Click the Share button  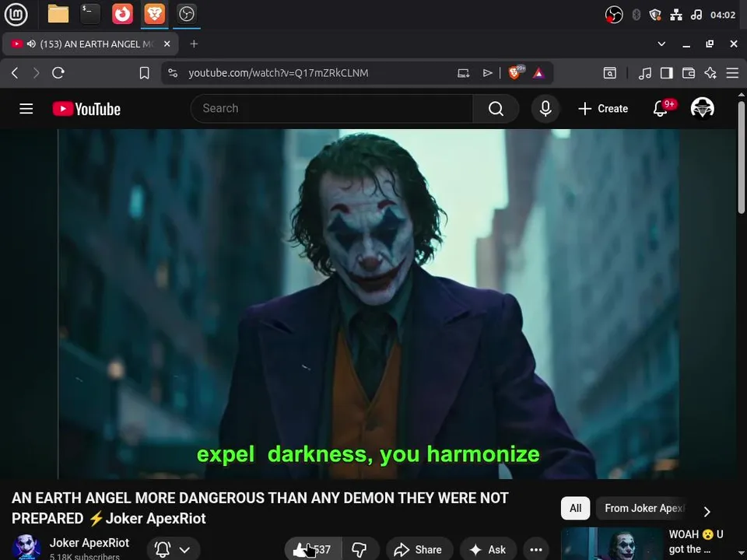[x=419, y=550]
